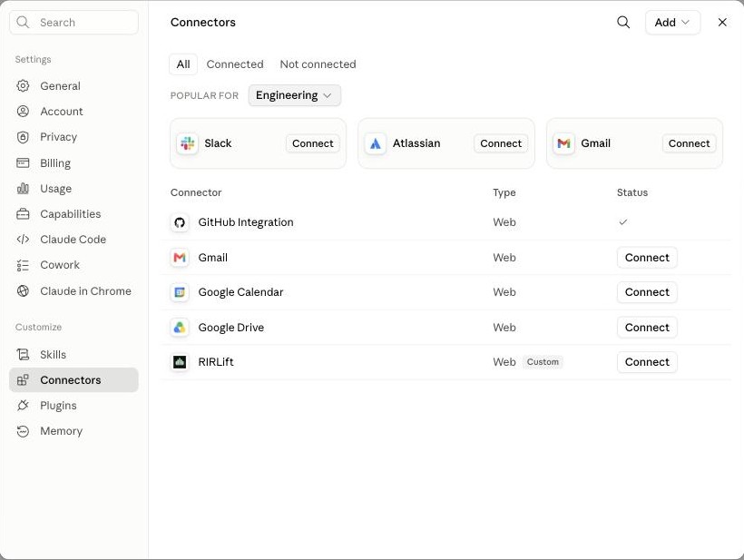Navigate to Billing
The height and width of the screenshot is (560, 744).
click(74, 163)
